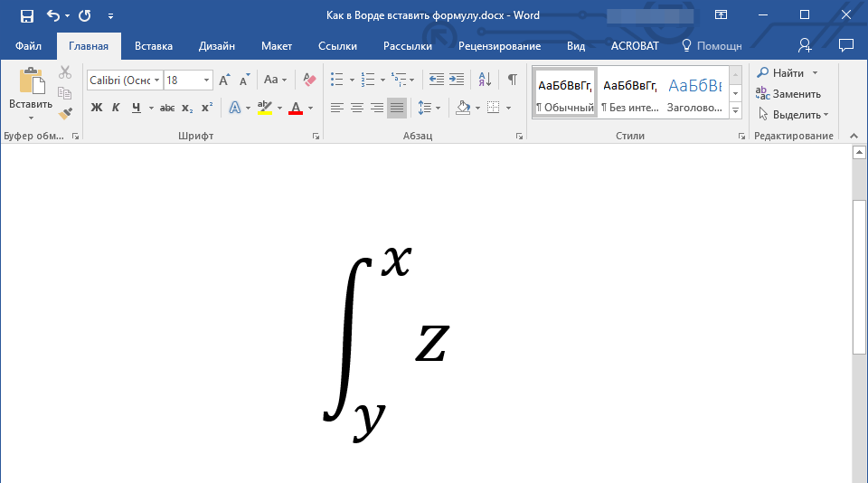The height and width of the screenshot is (483, 868).
Task: Open the comments speech bubble icon
Action: (846, 45)
